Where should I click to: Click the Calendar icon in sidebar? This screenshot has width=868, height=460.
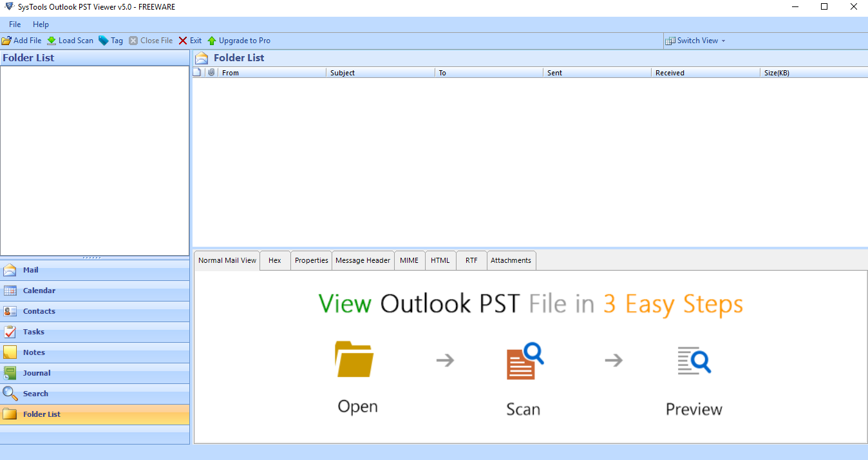(10, 291)
